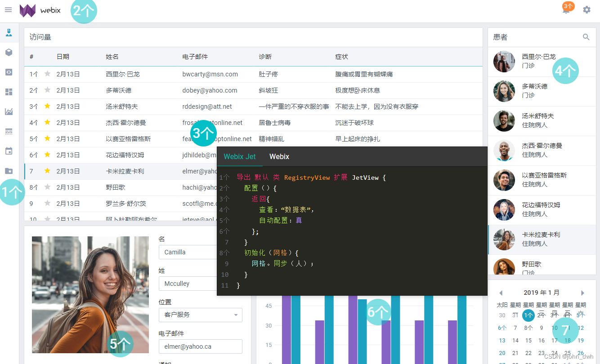Toggle the hamburger menu in the top bar
The height and width of the screenshot is (364, 600).
[x=8, y=9]
